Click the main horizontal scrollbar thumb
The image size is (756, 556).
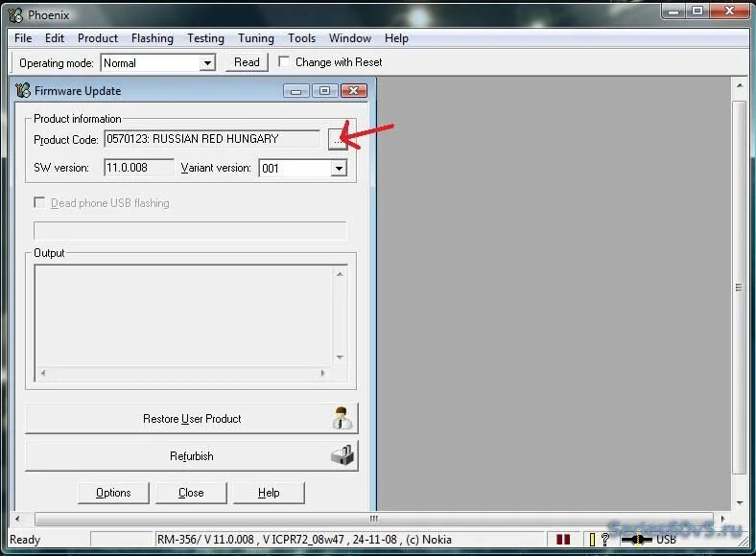373,519
